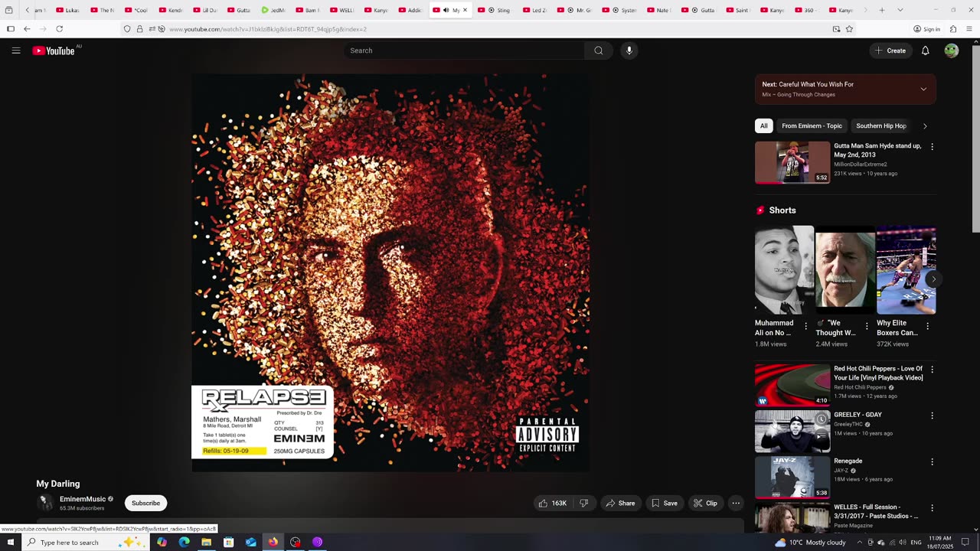This screenshot has width=980, height=551.
Task: Open Windows Start menu
Action: tap(11, 542)
